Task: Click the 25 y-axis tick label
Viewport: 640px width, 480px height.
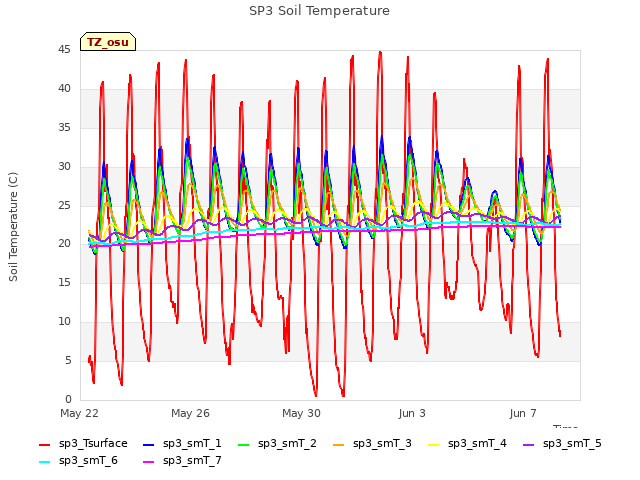Action: point(64,205)
